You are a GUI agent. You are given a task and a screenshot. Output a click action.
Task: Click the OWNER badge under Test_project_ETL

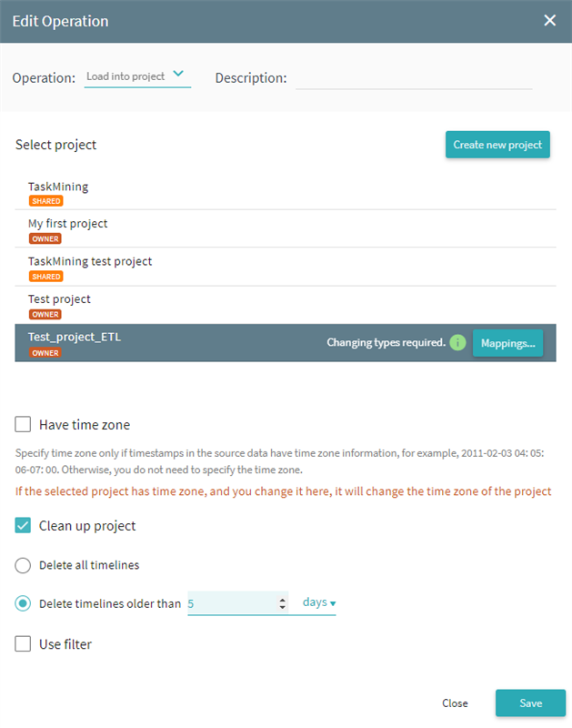(45, 353)
